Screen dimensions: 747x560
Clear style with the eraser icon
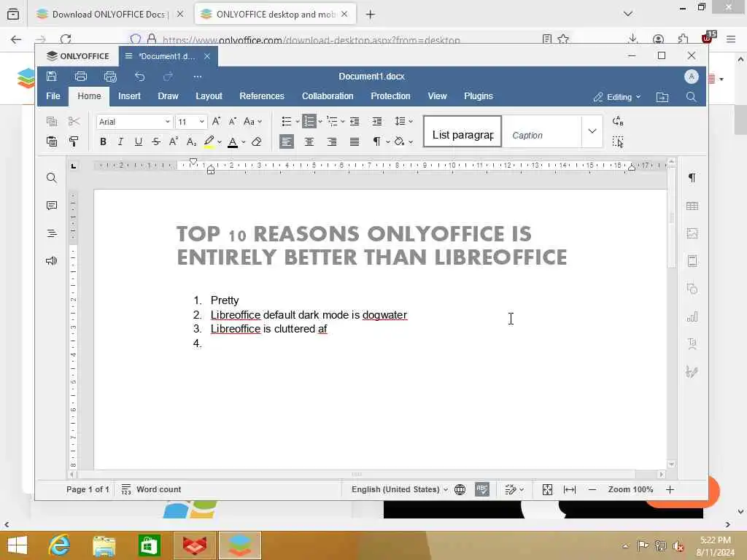tap(256, 141)
